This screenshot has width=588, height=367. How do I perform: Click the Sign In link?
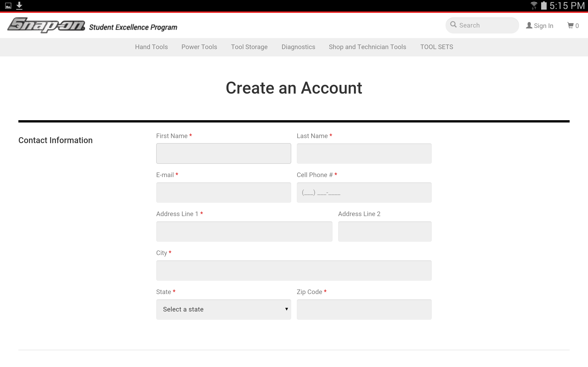[543, 26]
